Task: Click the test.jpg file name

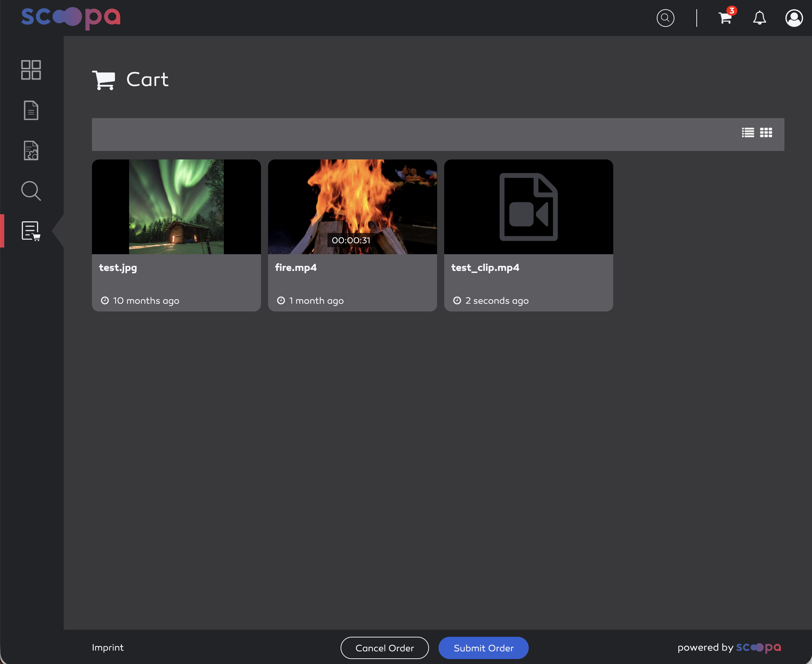Action: click(118, 268)
